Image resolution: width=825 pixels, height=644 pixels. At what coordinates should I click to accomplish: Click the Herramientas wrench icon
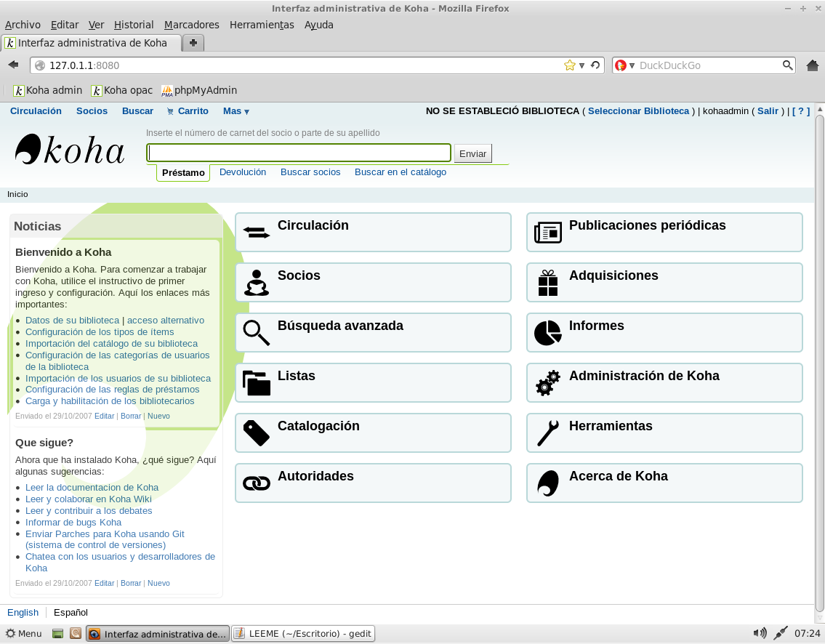548,433
